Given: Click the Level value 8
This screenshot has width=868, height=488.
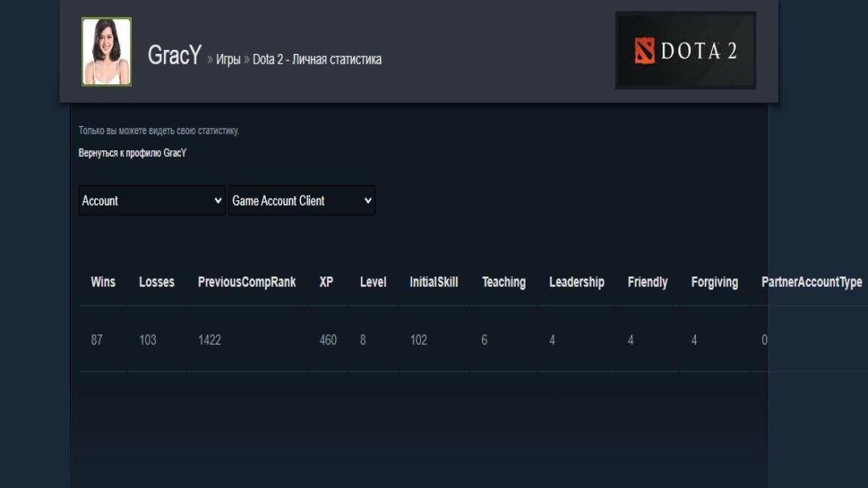Looking at the screenshot, I should pos(363,339).
